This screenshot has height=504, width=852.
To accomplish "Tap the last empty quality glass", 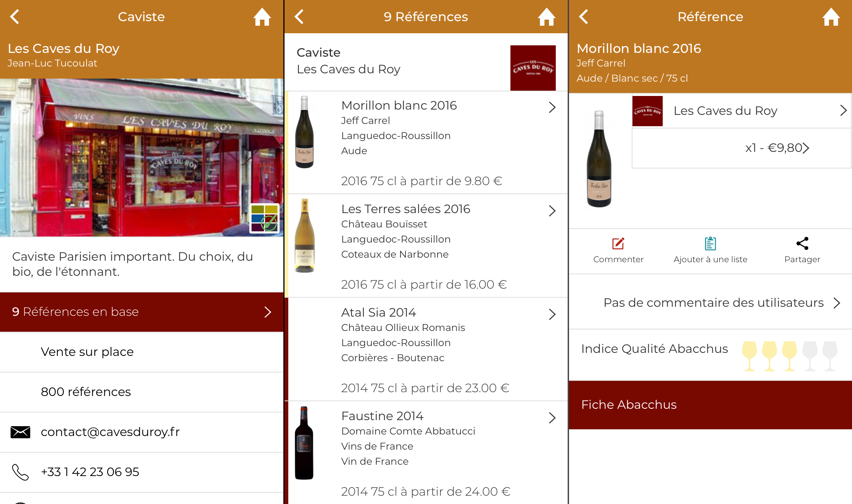I will [830, 356].
